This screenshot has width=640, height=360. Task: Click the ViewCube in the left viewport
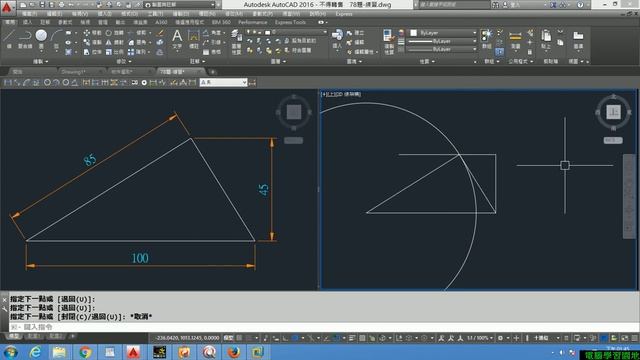293,111
